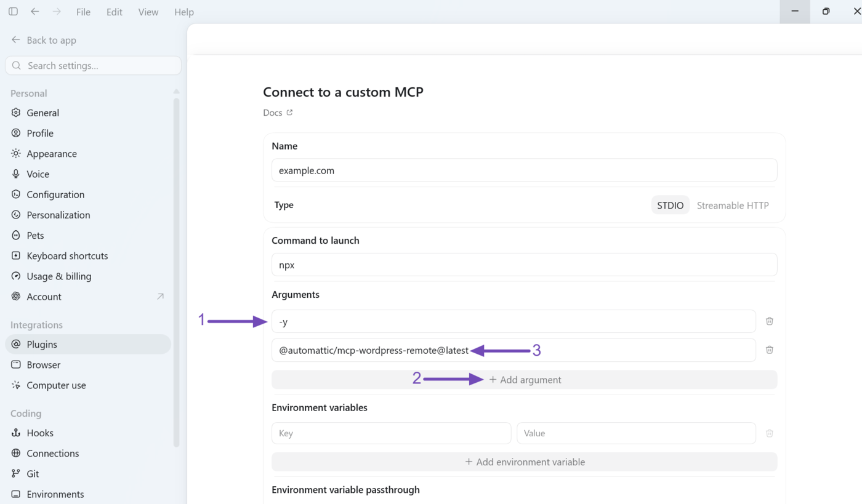Open the File menu
862x504 pixels.
point(83,12)
